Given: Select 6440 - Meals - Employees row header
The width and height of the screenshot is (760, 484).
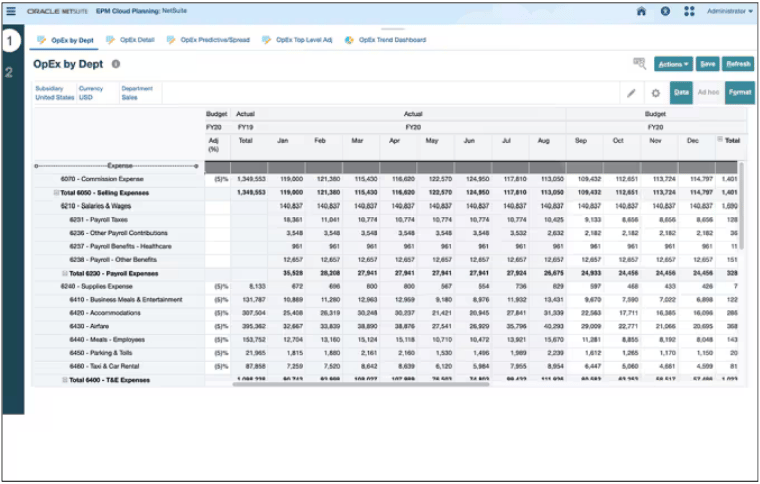Looking at the screenshot, I should tap(119, 340).
